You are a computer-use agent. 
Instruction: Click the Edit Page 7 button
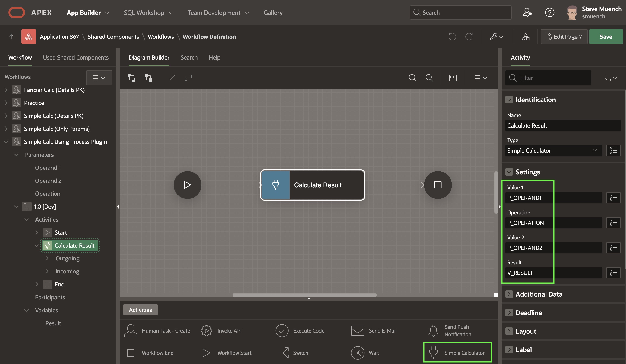(x=564, y=37)
